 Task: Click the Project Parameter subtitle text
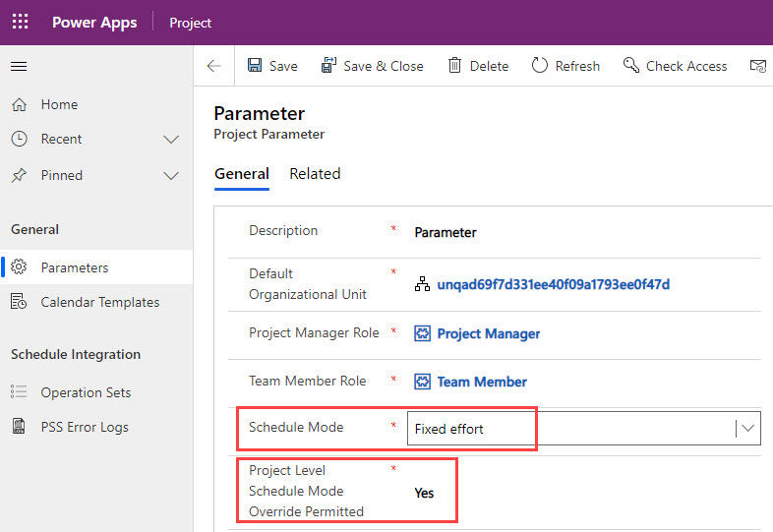(x=269, y=134)
